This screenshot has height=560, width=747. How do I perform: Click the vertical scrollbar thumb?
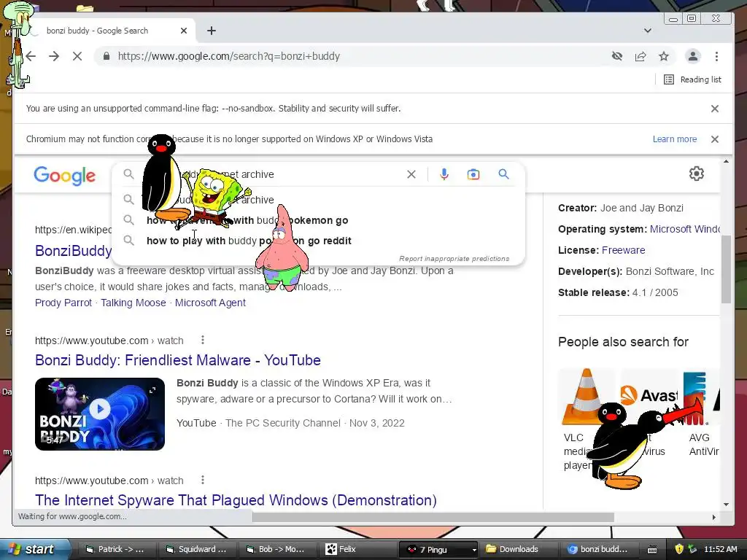(x=726, y=269)
